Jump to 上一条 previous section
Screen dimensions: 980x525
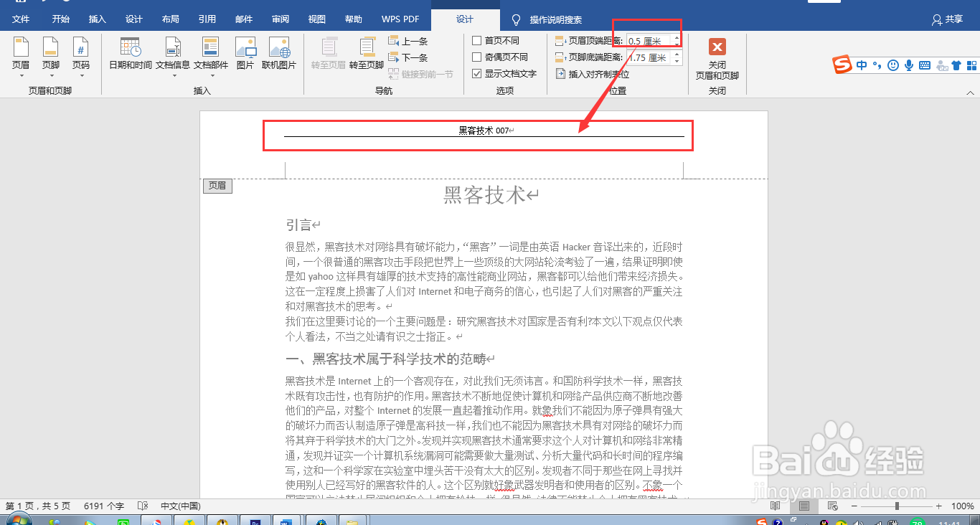(x=408, y=41)
